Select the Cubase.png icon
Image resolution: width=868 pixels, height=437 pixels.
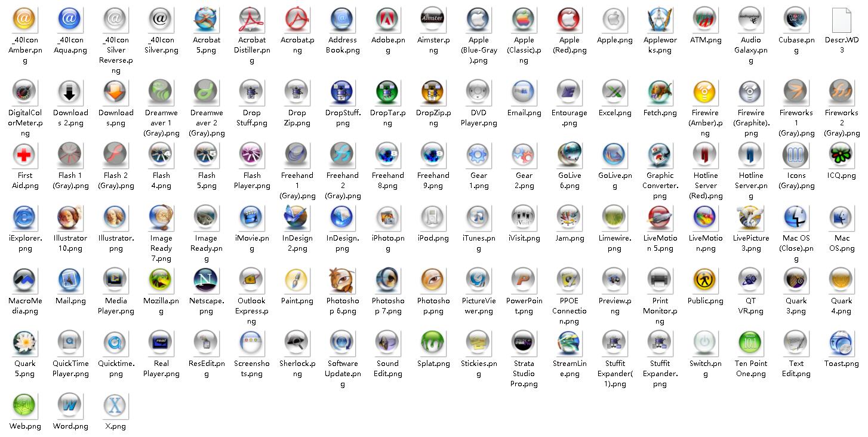pos(796,19)
